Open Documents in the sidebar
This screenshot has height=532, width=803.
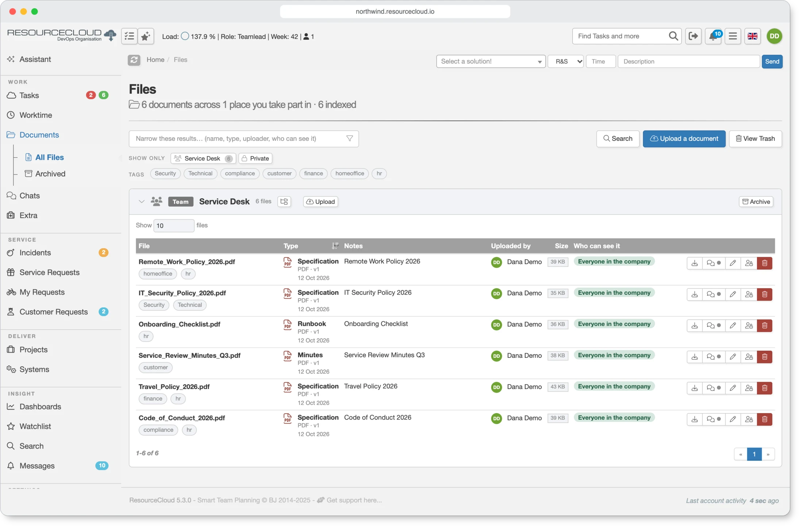pos(39,135)
